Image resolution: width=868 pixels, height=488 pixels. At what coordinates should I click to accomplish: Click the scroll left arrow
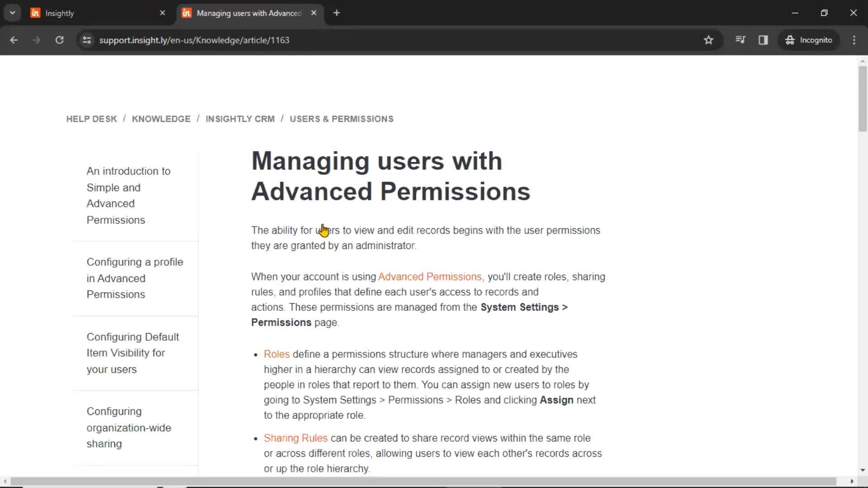5,481
